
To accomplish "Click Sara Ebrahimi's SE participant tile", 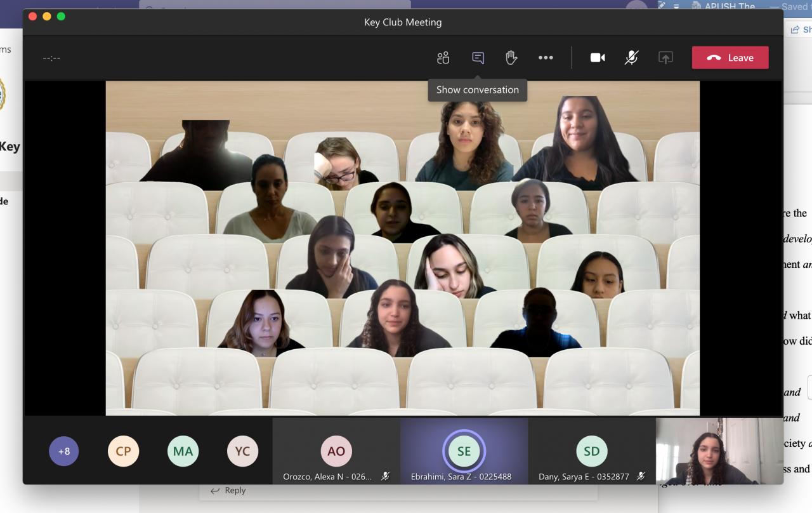I will (x=464, y=451).
